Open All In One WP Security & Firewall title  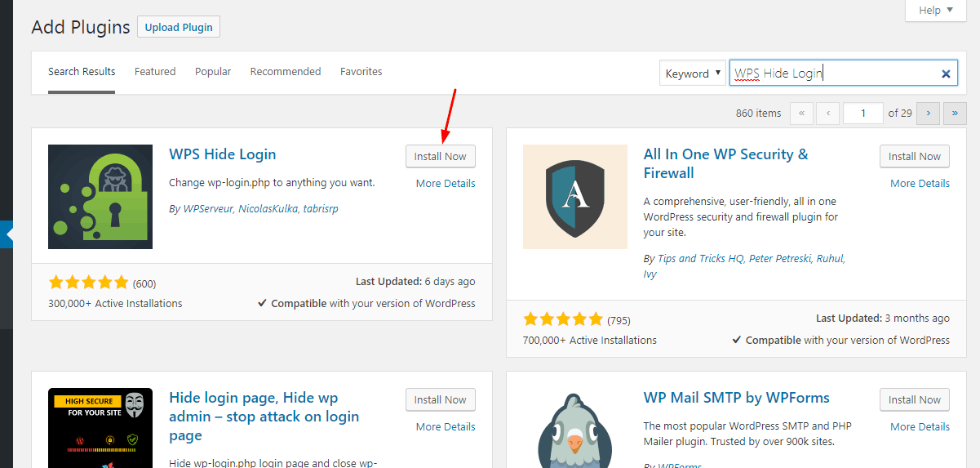(x=726, y=163)
